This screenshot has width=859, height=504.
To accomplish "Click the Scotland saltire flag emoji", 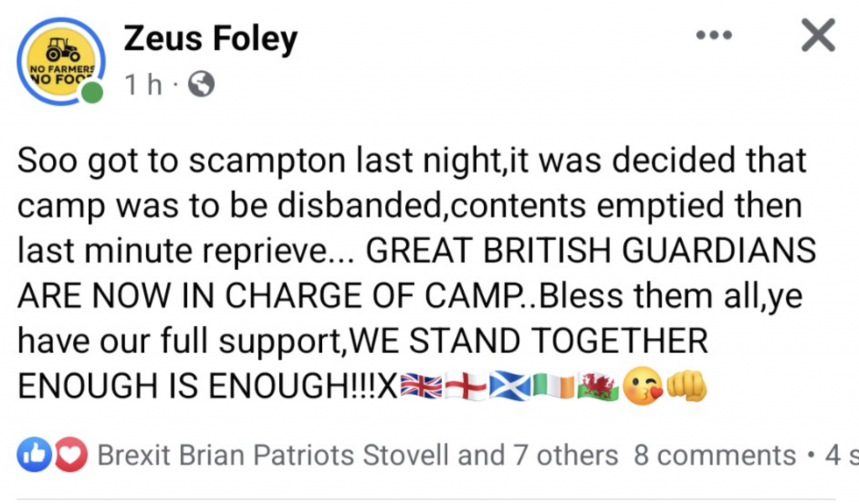I will pyautogui.click(x=509, y=385).
